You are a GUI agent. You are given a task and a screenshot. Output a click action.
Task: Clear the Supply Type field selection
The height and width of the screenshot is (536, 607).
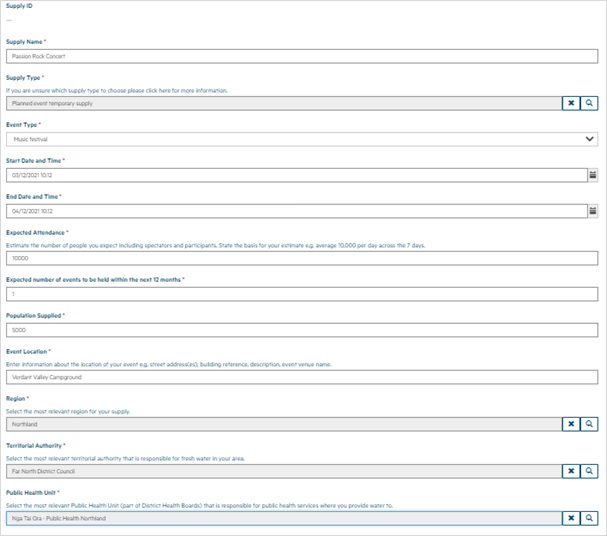571,103
